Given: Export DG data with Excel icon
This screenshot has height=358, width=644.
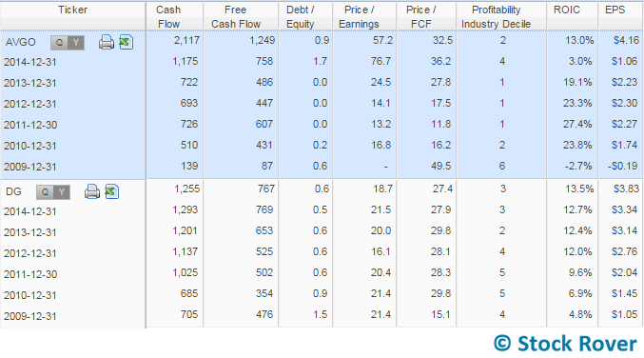Looking at the screenshot, I should [x=111, y=191].
